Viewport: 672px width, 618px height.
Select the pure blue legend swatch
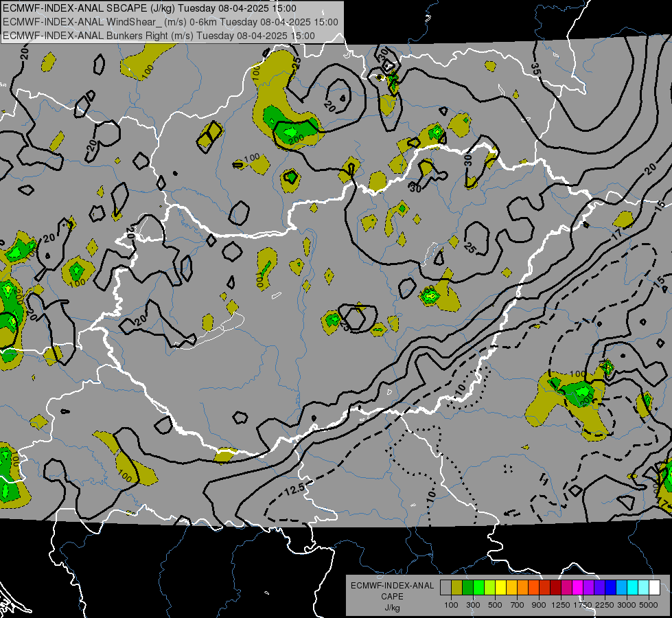tap(611, 587)
